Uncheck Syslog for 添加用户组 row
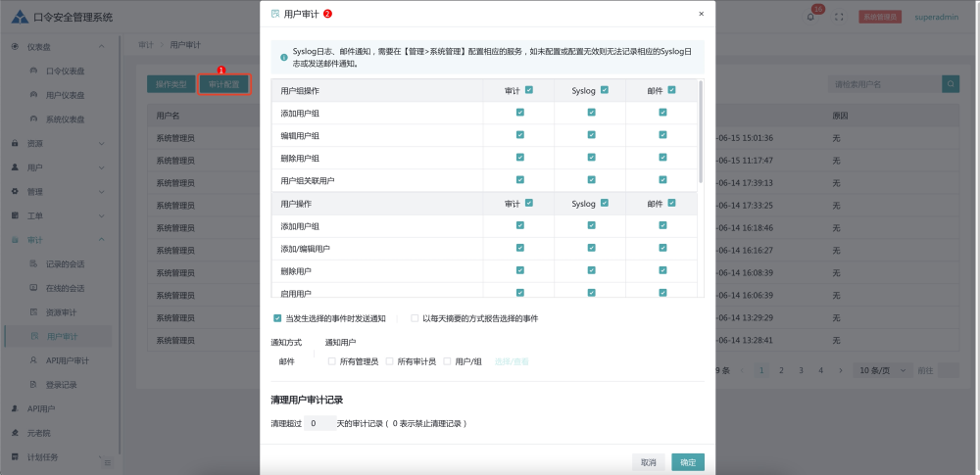This screenshot has height=475, width=980. pos(591,113)
